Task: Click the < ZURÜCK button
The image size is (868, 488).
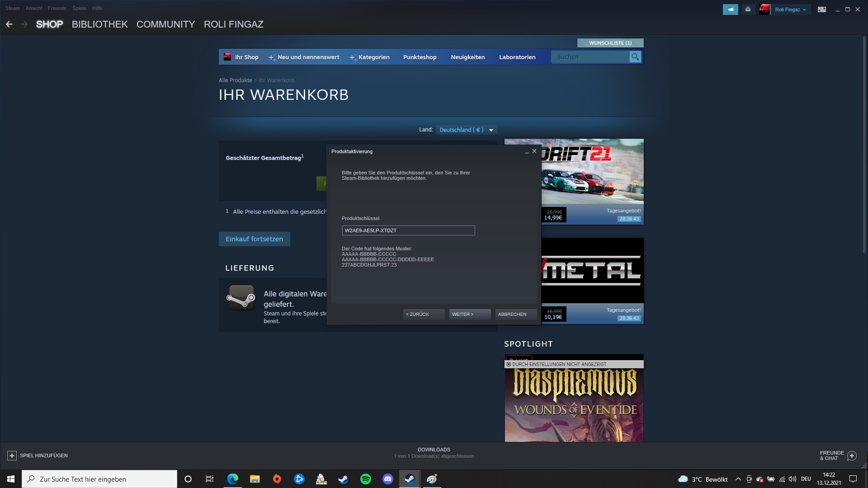Action: pos(424,314)
